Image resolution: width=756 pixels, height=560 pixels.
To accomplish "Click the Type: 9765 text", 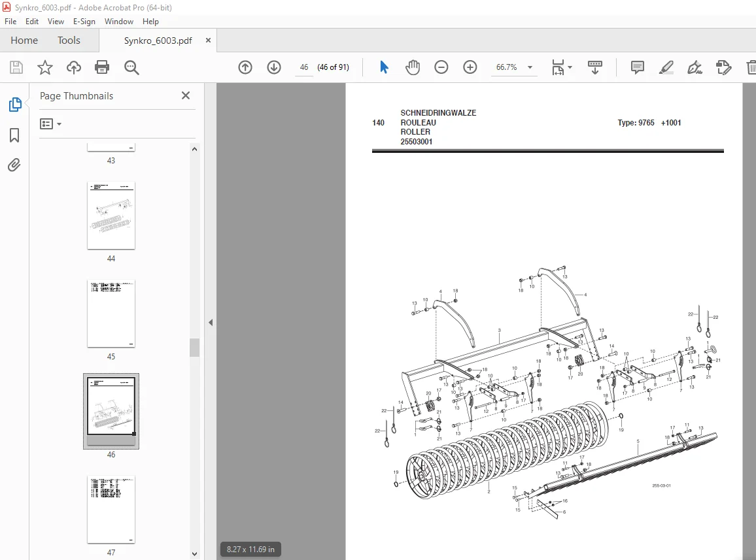I will click(636, 122).
